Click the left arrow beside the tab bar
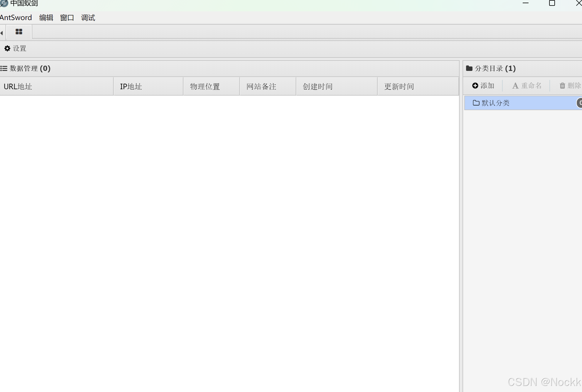This screenshot has height=392, width=582. click(x=2, y=33)
